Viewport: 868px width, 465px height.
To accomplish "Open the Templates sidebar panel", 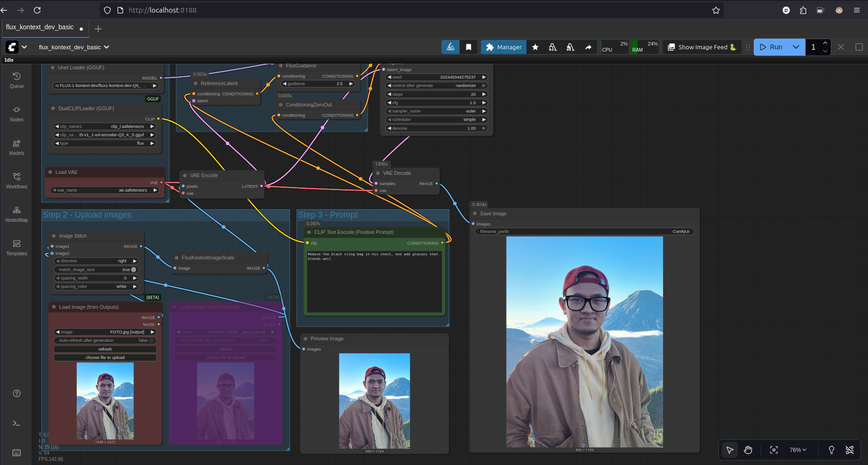I will pyautogui.click(x=17, y=247).
